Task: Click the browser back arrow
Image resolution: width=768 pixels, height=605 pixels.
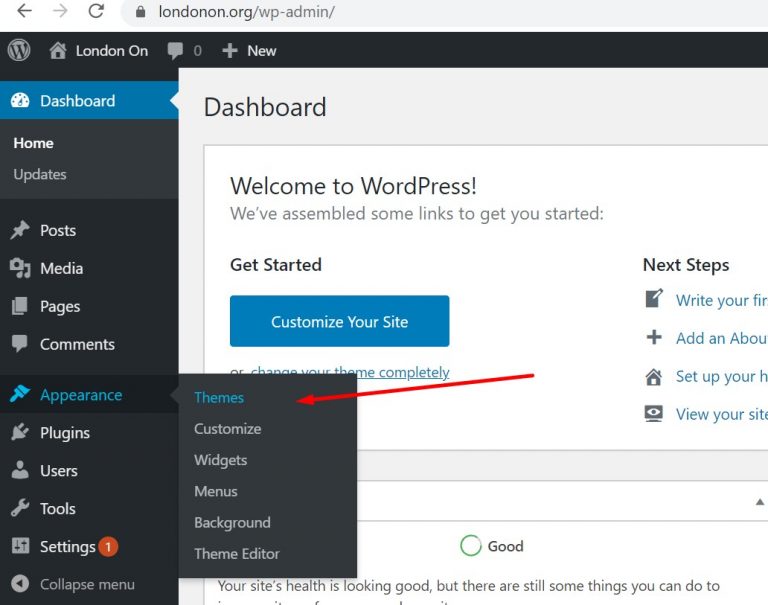Action: [24, 11]
